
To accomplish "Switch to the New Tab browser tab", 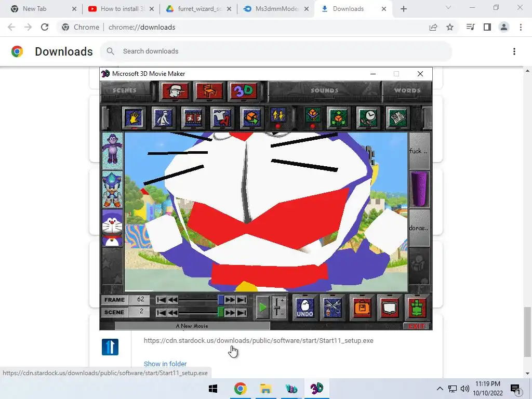I will 43,9.
